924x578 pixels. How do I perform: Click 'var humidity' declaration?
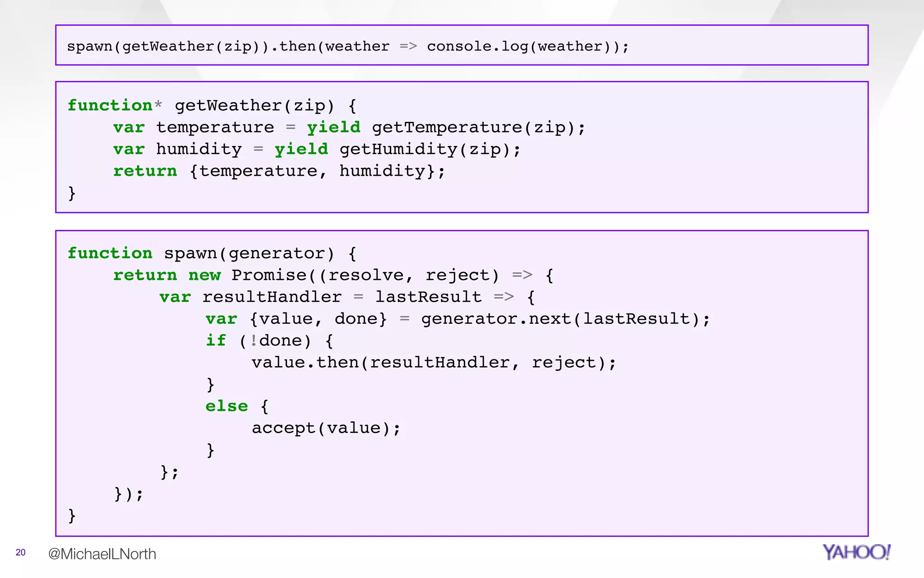click(177, 149)
